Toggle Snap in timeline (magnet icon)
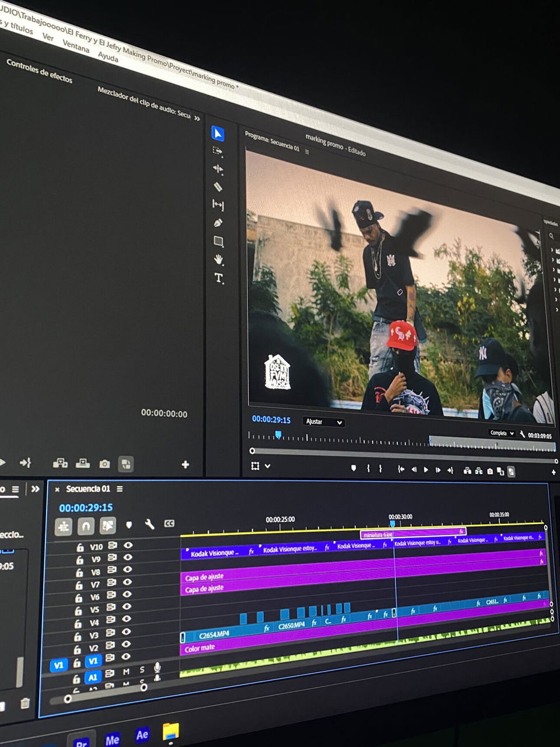Screen dimensions: 560x747 (x=86, y=526)
